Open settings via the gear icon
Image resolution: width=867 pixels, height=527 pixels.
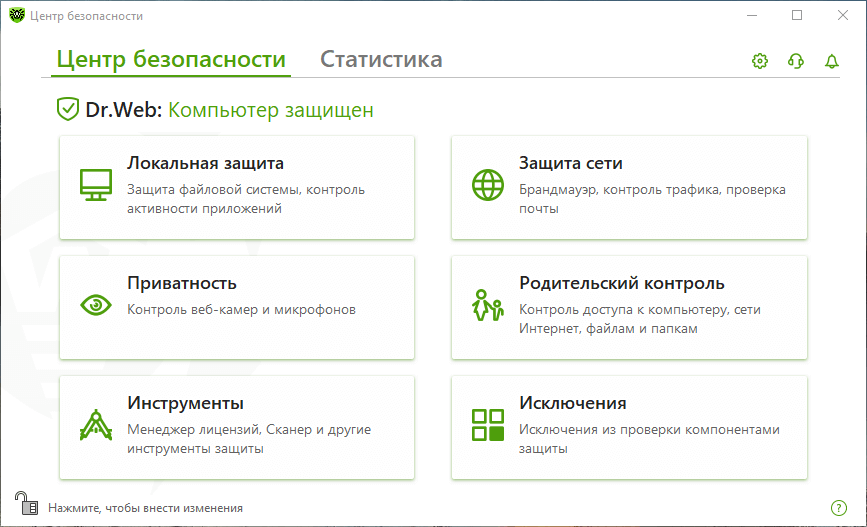tap(760, 61)
